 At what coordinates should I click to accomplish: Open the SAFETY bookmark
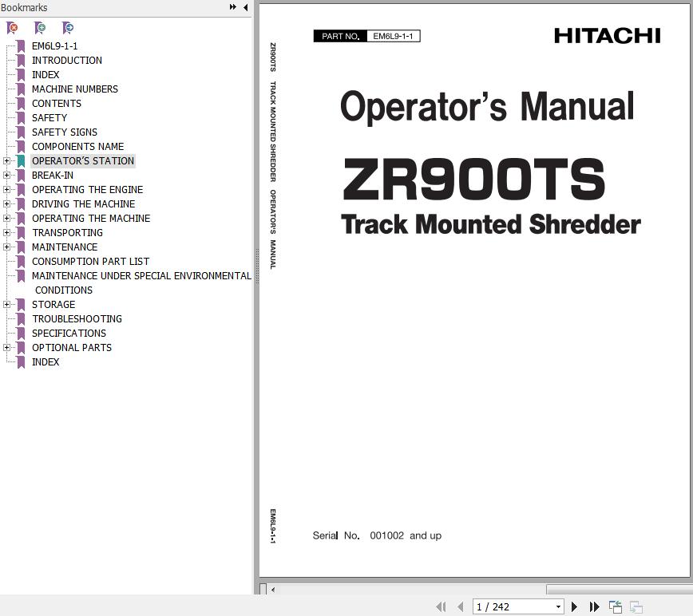(49, 118)
